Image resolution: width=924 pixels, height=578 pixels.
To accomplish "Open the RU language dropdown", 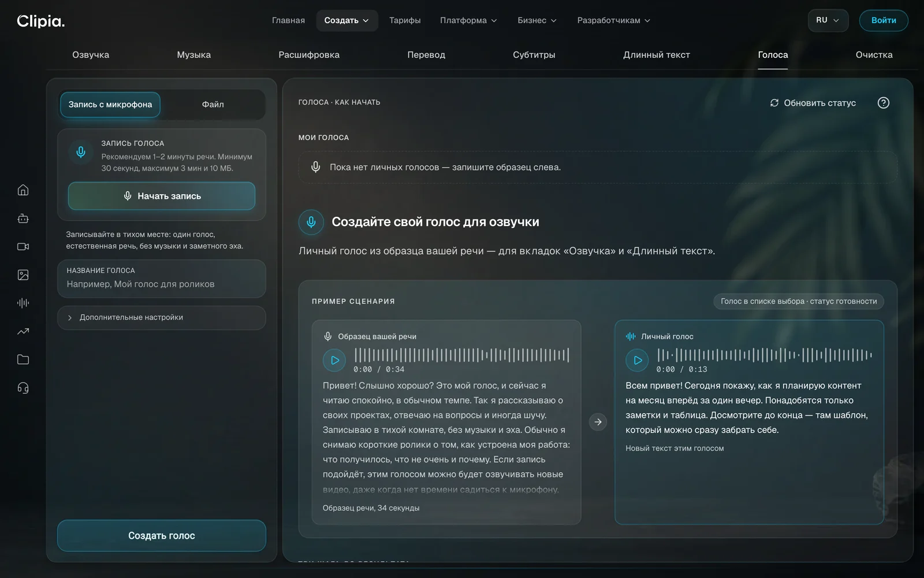I will 828,20.
